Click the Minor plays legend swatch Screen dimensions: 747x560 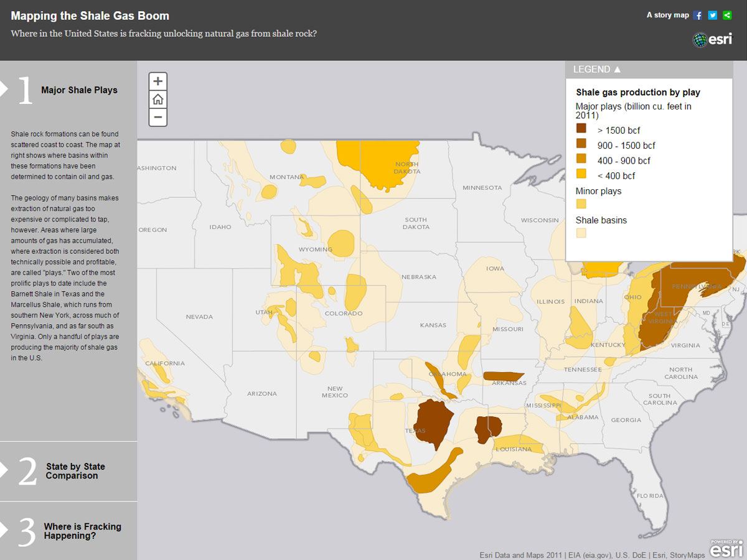(581, 204)
